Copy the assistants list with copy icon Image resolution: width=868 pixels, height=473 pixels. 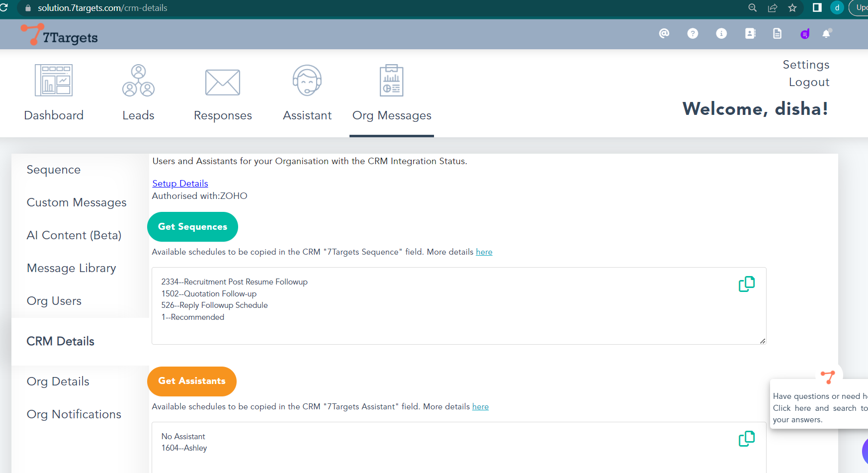pos(746,439)
